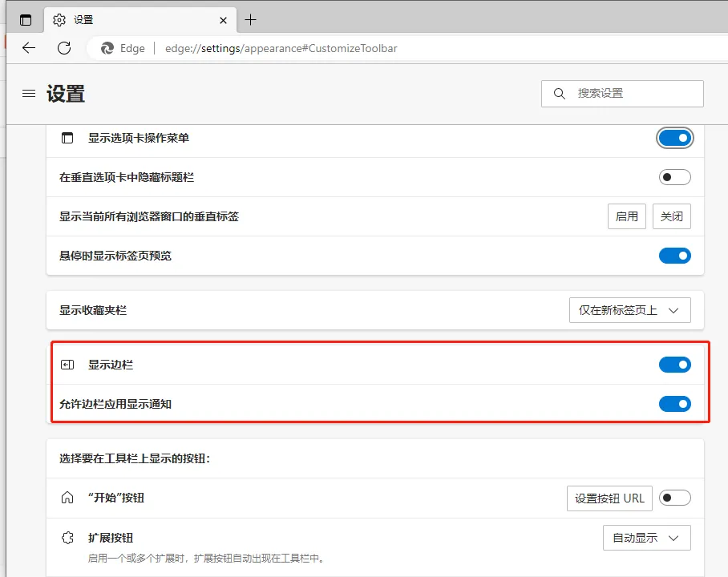Viewport: 728px width, 577px height.
Task: Click the sidebar icon beside 显示边栏
Action: pyautogui.click(x=67, y=364)
